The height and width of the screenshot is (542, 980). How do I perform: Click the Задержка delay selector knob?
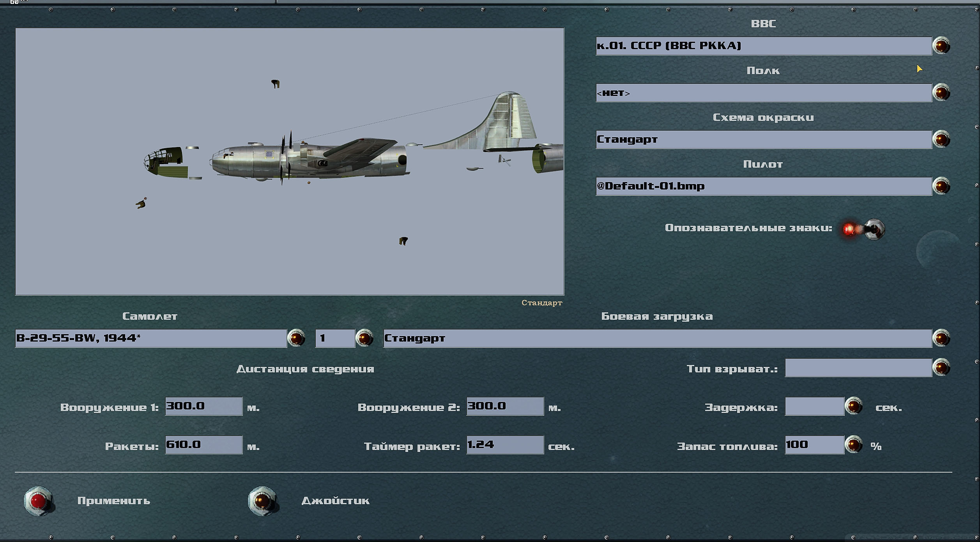853,406
